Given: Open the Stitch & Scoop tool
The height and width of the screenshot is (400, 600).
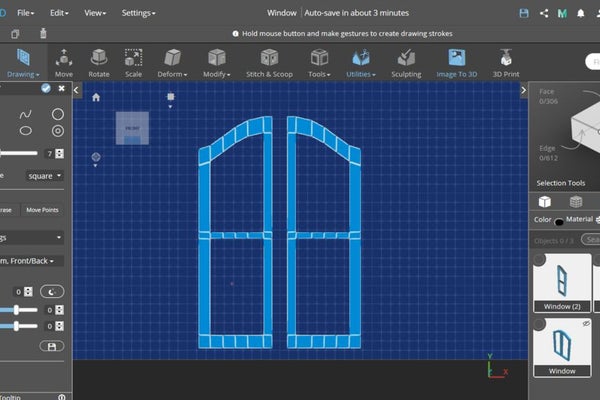Looking at the screenshot, I should click(x=268, y=62).
